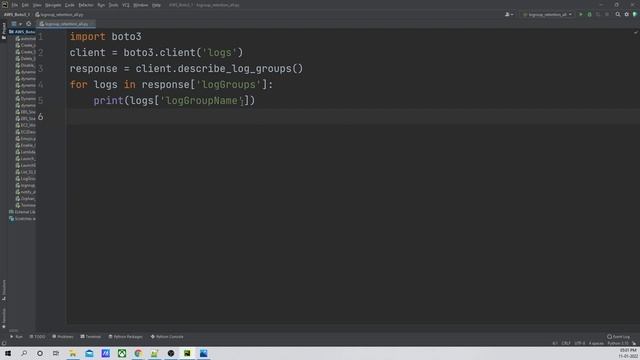Open the Tools menu

tap(113, 5)
